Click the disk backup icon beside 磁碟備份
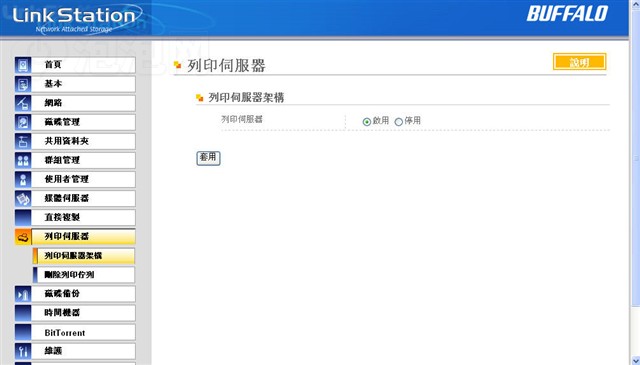 click(x=23, y=294)
